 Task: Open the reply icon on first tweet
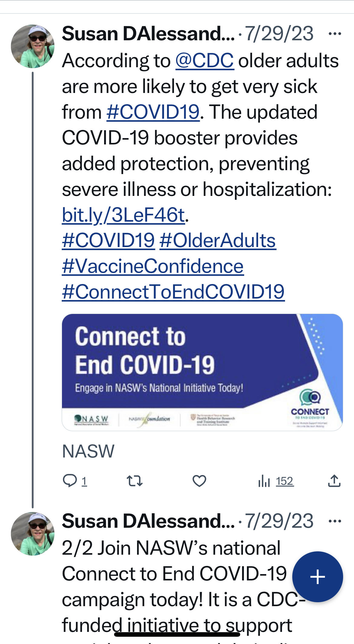click(x=70, y=481)
